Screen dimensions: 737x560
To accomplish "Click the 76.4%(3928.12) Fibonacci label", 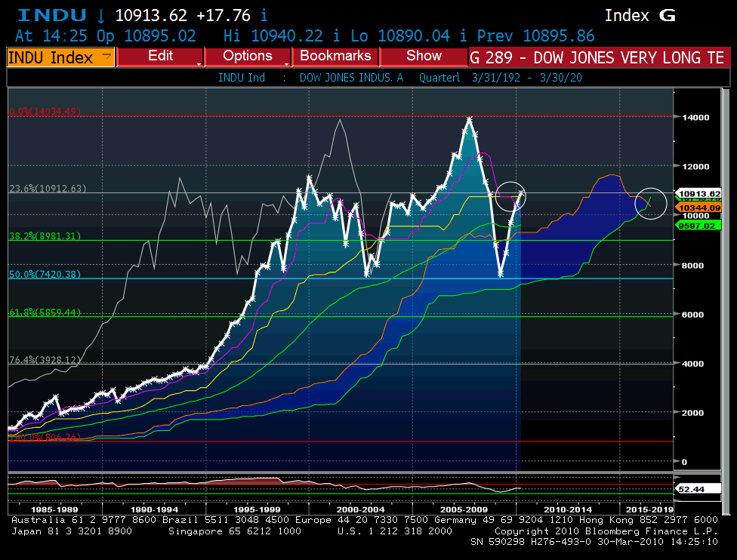I will 45,360.
